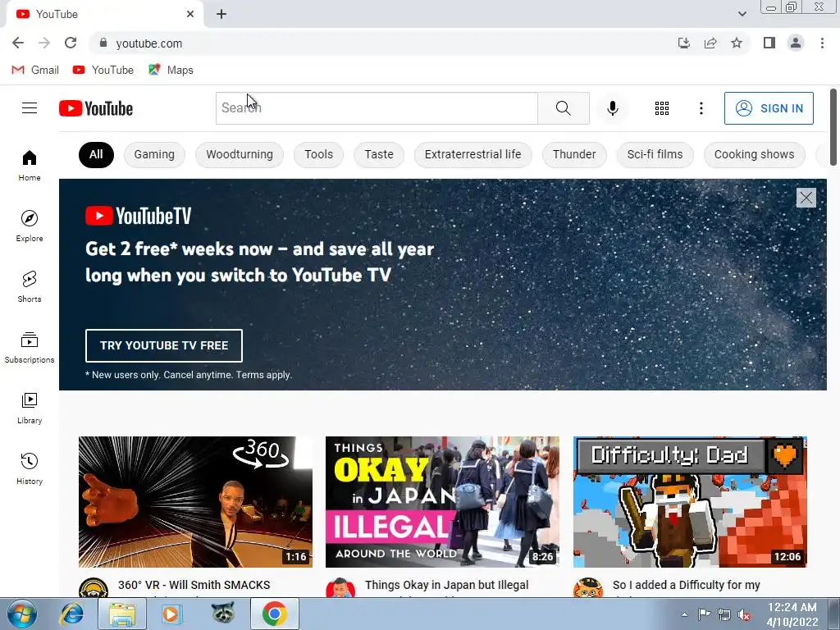Viewport: 840px width, 630px height.
Task: Open Windows Media Player from taskbar
Action: [172, 614]
